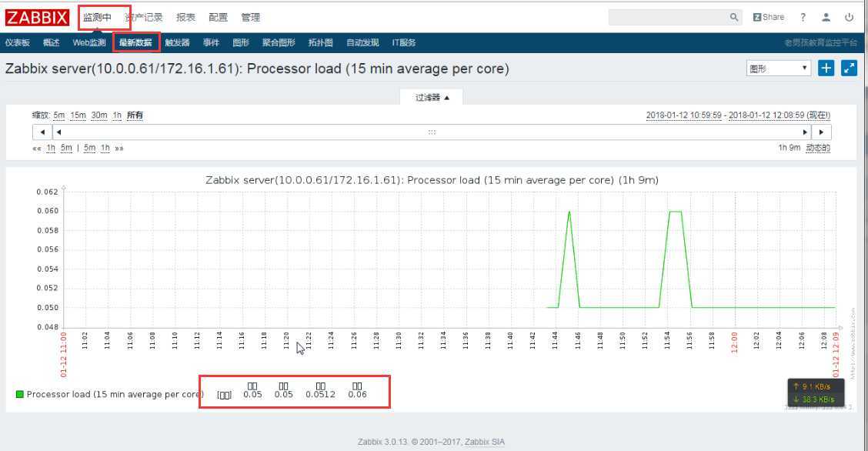868x451 pixels.
Task: Open the 管理 top menu
Action: pyautogui.click(x=250, y=17)
